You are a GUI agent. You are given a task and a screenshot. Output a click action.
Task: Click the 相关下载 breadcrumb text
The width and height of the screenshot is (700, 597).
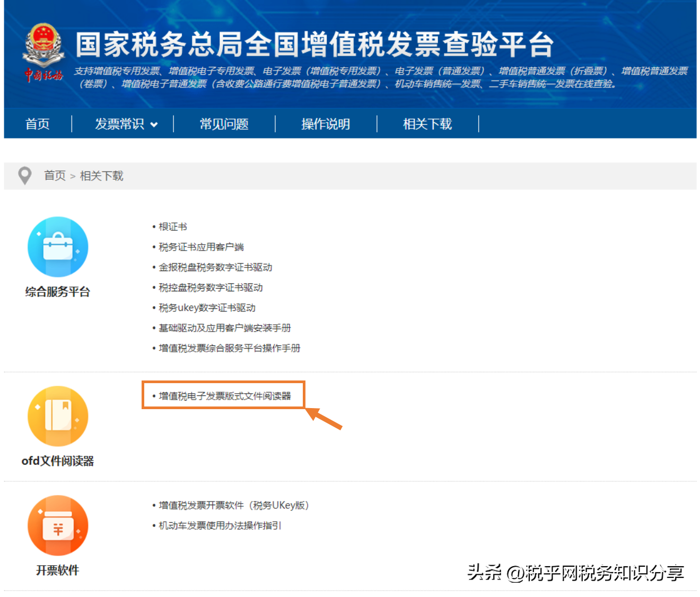pyautogui.click(x=101, y=176)
